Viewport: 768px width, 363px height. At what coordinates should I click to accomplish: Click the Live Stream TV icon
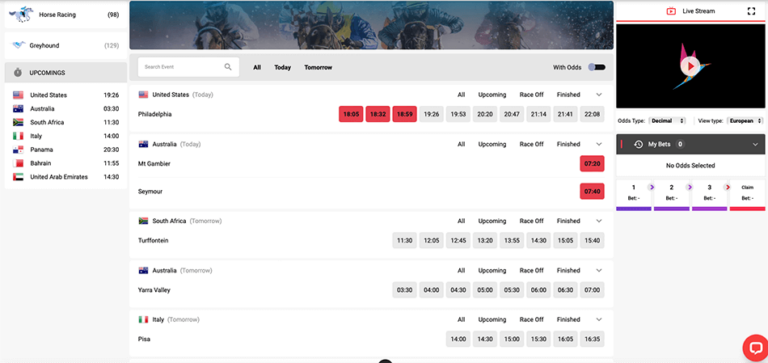click(671, 11)
